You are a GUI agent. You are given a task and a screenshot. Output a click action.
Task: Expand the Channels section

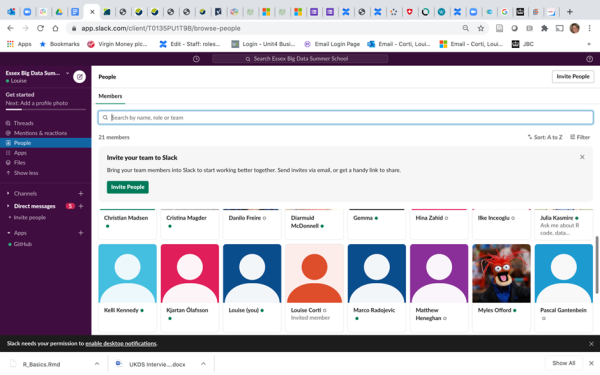[x=8, y=194]
